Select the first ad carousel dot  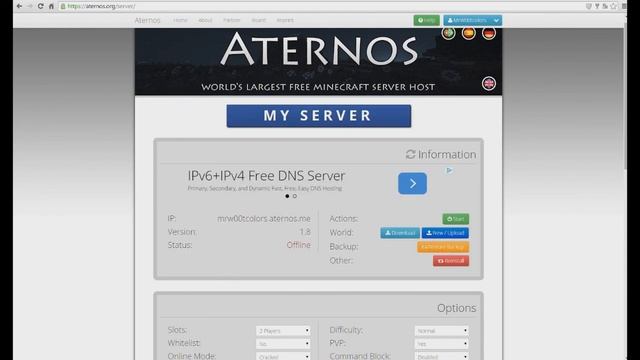coord(287,196)
